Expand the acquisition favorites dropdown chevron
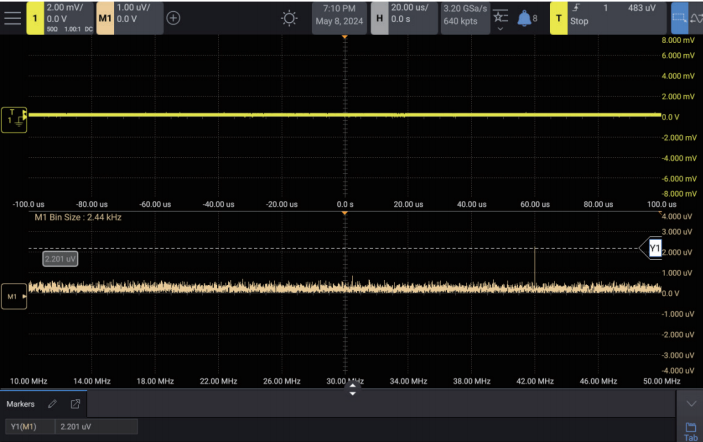The image size is (703, 442). pyautogui.click(x=500, y=29)
